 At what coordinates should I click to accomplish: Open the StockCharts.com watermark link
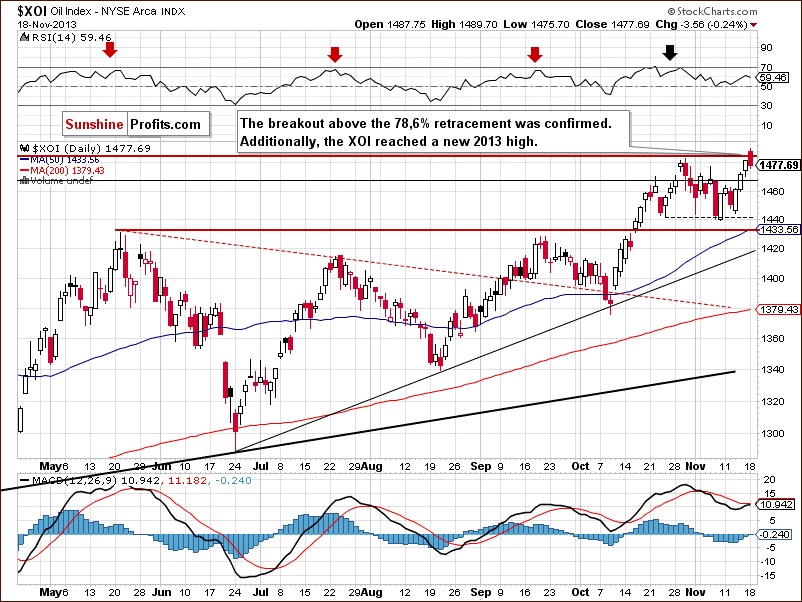[x=712, y=11]
